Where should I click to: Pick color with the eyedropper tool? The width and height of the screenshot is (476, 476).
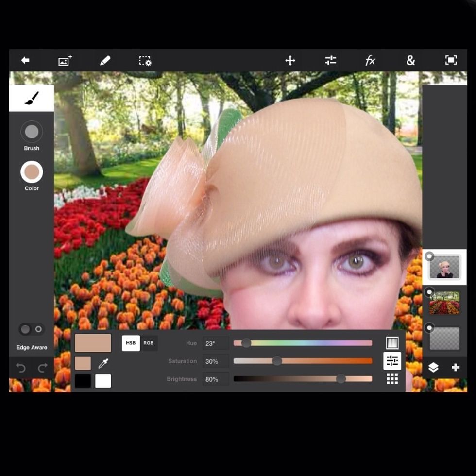point(103,363)
